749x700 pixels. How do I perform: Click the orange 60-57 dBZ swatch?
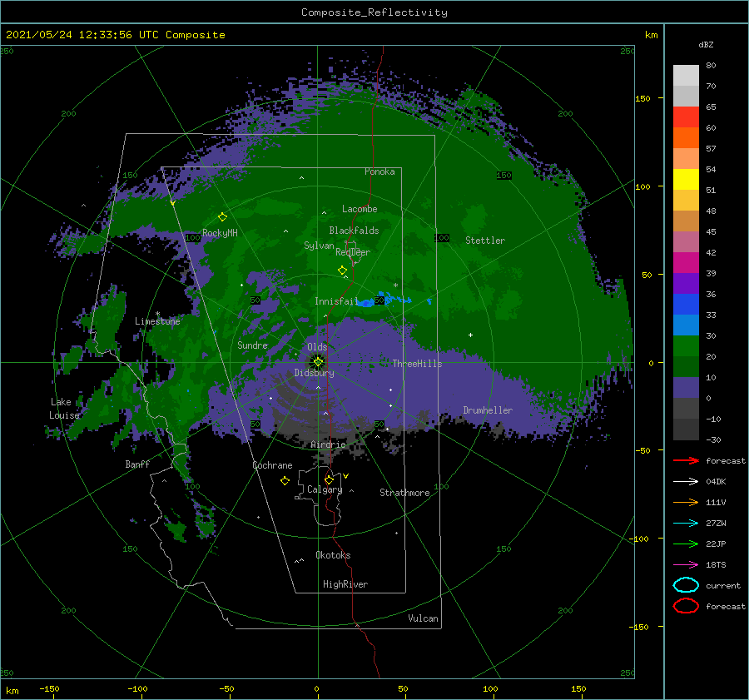(x=686, y=138)
